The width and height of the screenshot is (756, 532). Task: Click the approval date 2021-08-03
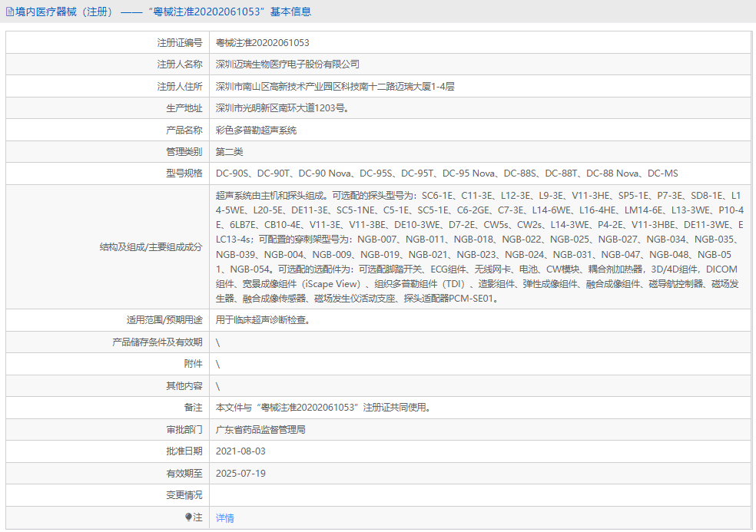[240, 453]
